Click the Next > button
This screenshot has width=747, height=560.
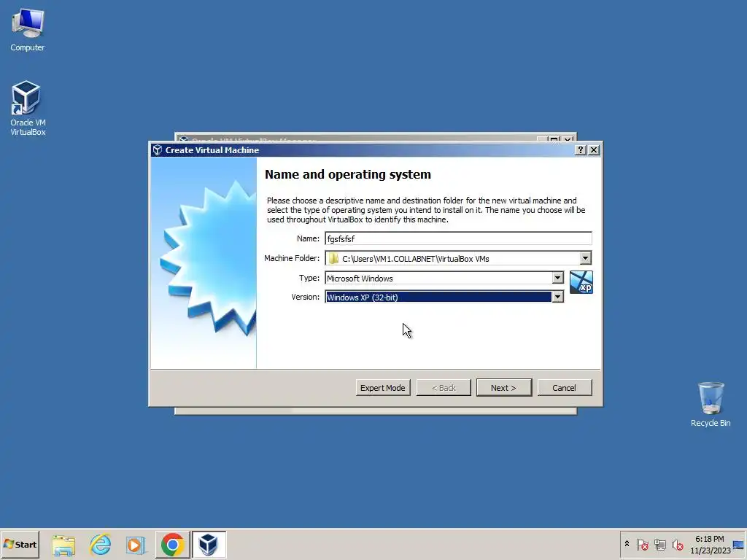tap(503, 388)
